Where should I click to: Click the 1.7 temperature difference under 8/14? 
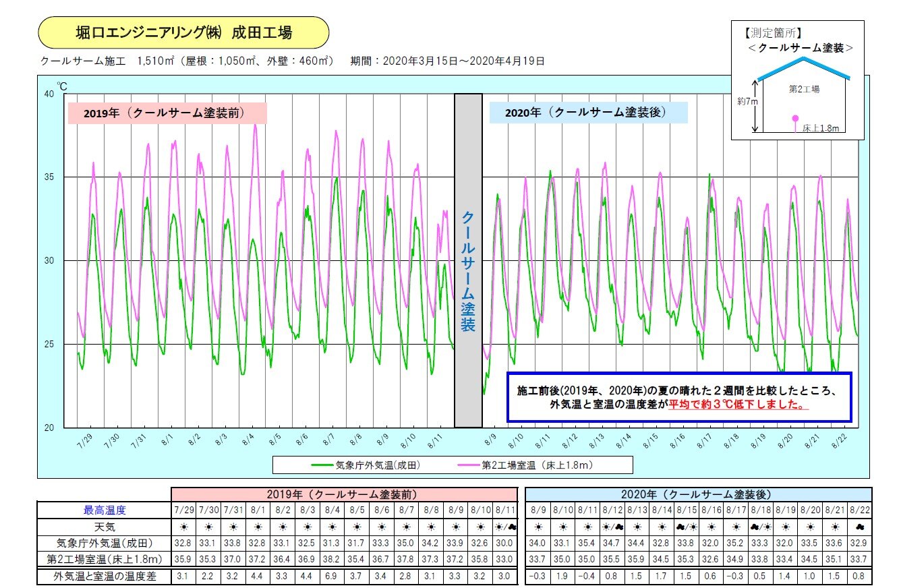[x=662, y=577]
